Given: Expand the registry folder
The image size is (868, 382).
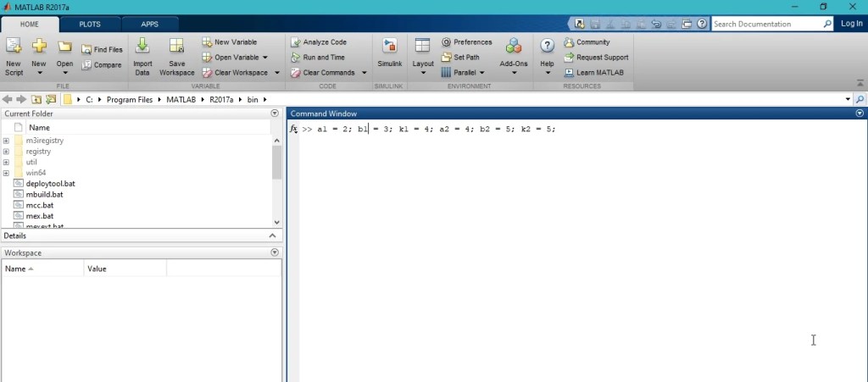Looking at the screenshot, I should [x=6, y=152].
